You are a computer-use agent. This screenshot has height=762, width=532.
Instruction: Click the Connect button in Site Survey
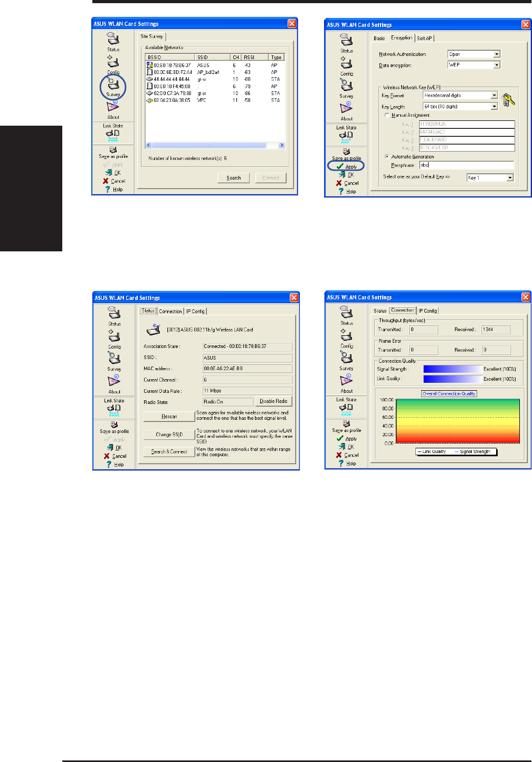point(271,178)
